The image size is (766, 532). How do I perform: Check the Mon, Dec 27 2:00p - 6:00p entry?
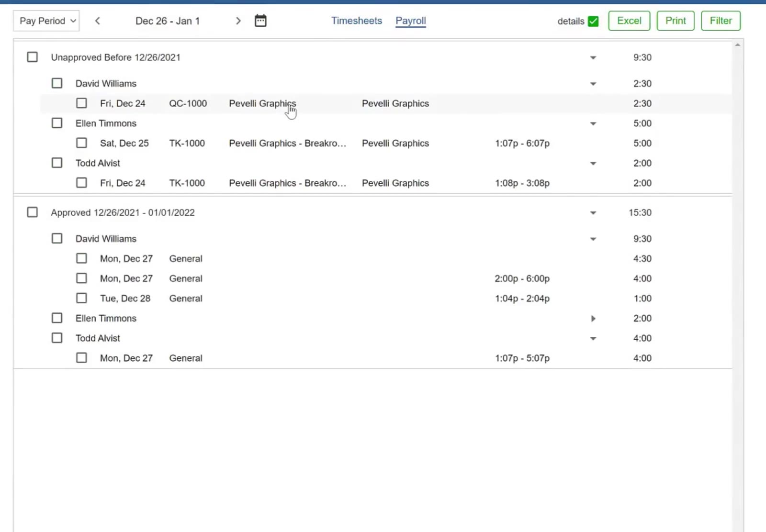[82, 278]
